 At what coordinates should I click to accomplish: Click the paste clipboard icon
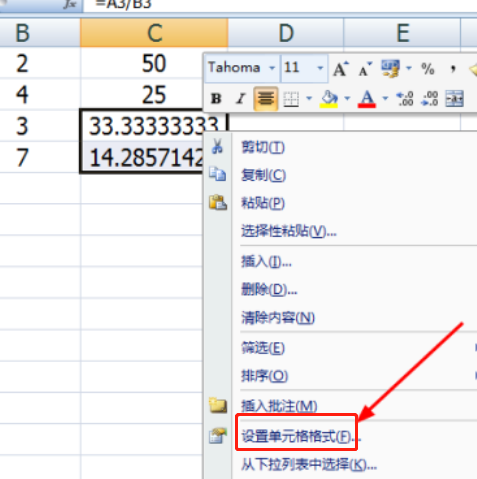pyautogui.click(x=218, y=202)
